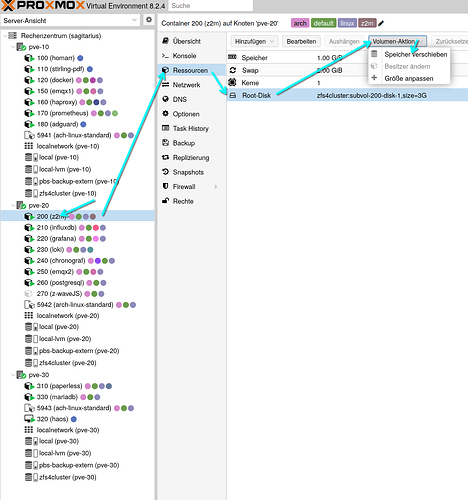The height and width of the screenshot is (500, 468).
Task: Click the Bearbeiten button
Action: (301, 41)
